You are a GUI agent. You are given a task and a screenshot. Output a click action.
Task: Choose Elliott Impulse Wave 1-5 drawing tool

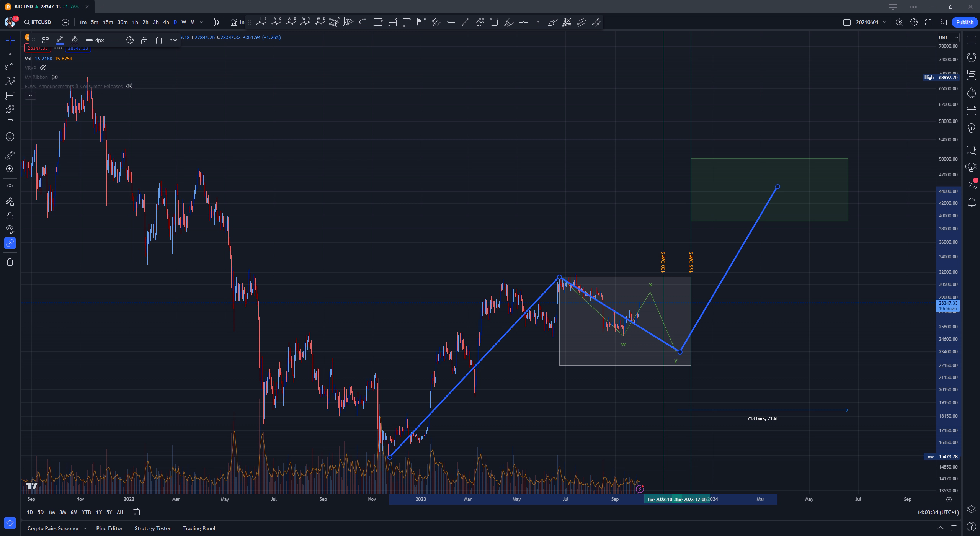261,22
